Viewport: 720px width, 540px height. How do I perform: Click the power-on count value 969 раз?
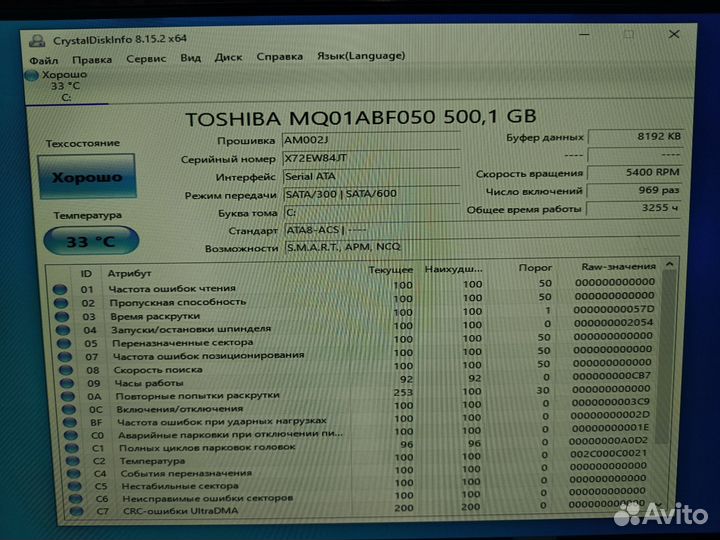point(634,191)
